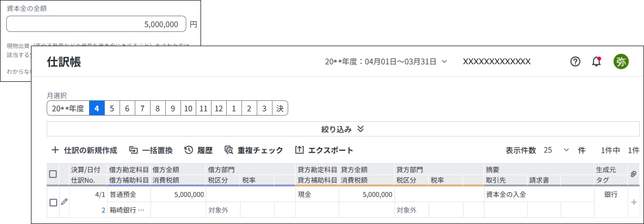The image size is (644, 224).
Task: Run 重複チェック duplicate check
Action: point(253,150)
